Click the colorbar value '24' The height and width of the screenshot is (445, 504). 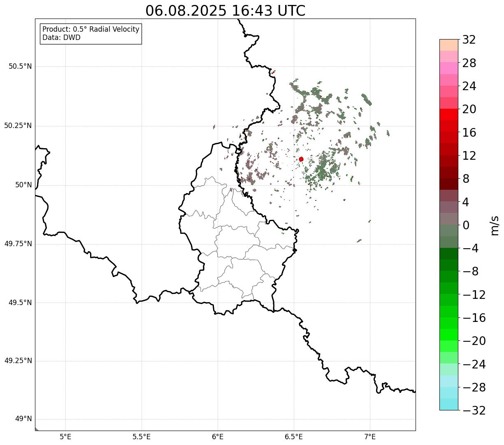tap(469, 86)
